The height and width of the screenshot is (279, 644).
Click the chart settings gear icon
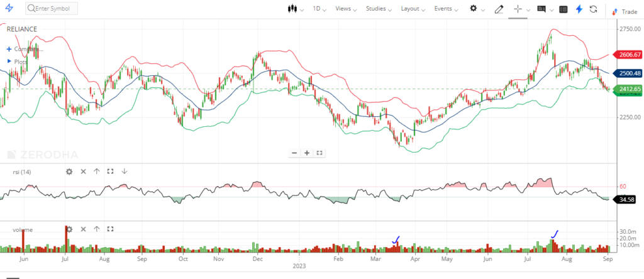pyautogui.click(x=474, y=9)
